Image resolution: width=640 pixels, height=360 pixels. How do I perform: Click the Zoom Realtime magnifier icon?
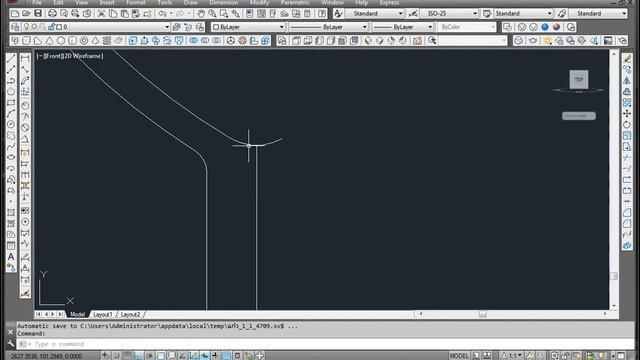click(212, 13)
